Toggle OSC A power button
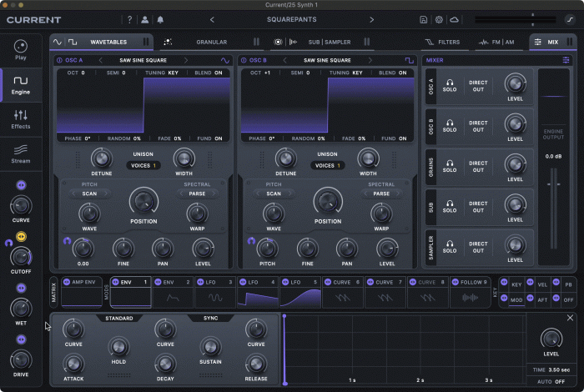The height and width of the screenshot is (392, 584). (59, 60)
